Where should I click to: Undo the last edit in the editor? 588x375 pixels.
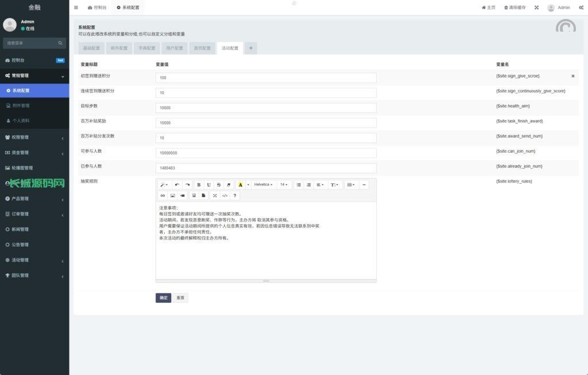coord(177,185)
